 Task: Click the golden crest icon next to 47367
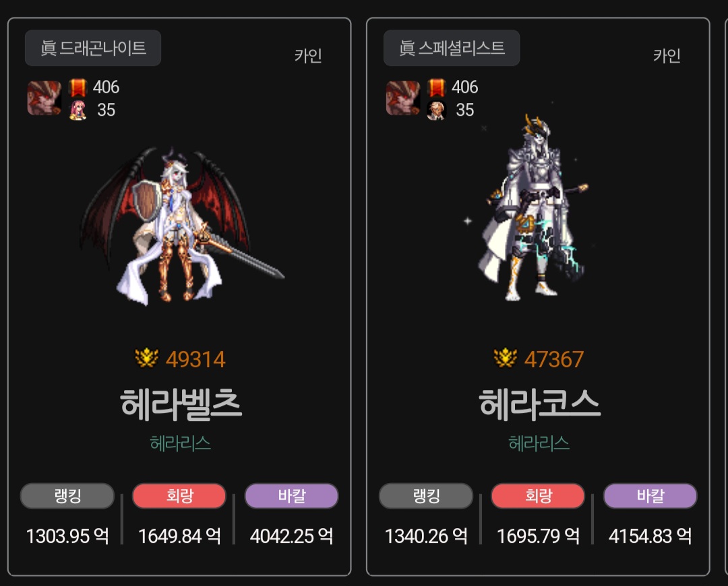coord(505,358)
